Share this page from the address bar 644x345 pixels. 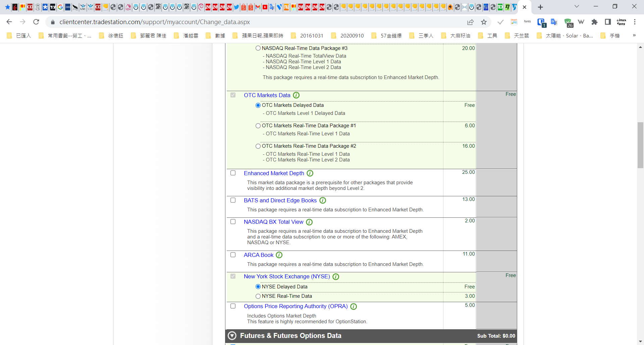click(470, 22)
